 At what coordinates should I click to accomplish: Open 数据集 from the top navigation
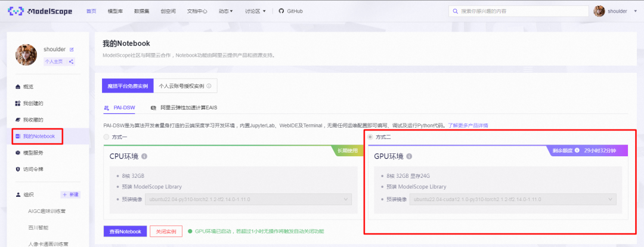(142, 11)
